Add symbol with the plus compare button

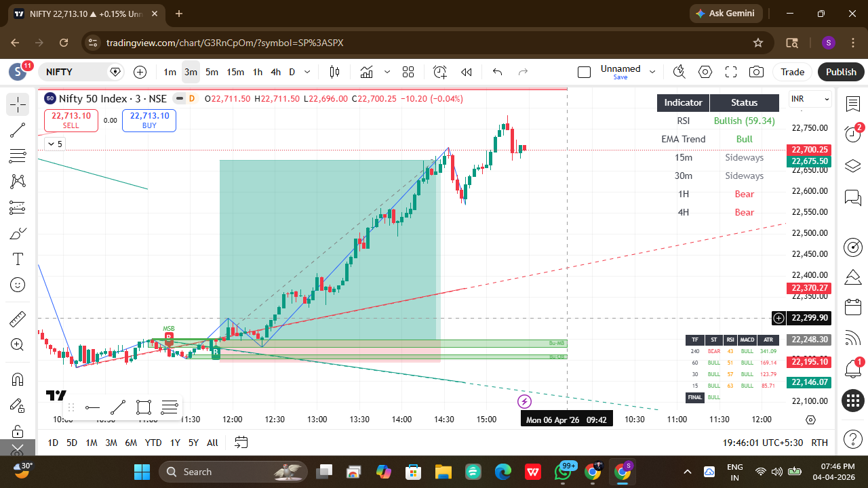pos(140,72)
